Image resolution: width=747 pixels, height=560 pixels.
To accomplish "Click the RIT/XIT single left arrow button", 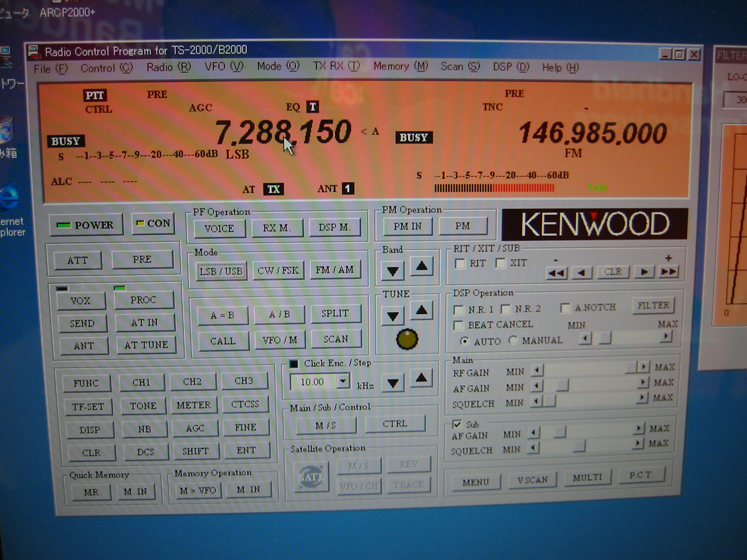I will coord(582,272).
